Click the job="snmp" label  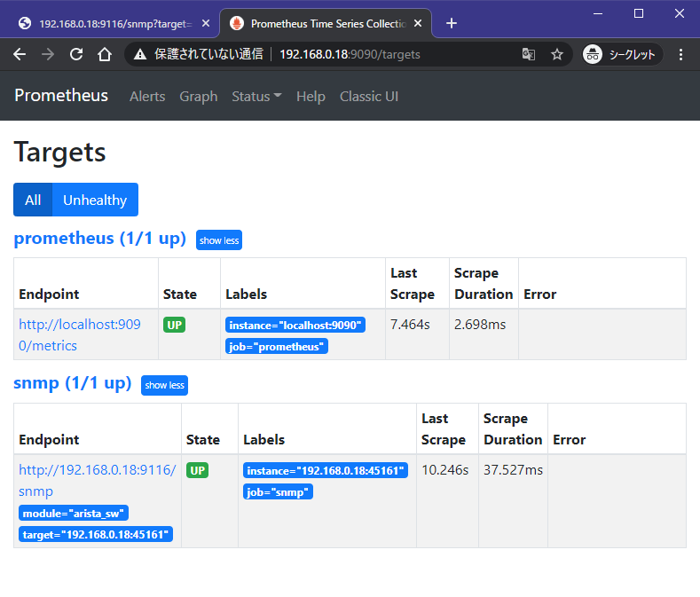(x=278, y=492)
